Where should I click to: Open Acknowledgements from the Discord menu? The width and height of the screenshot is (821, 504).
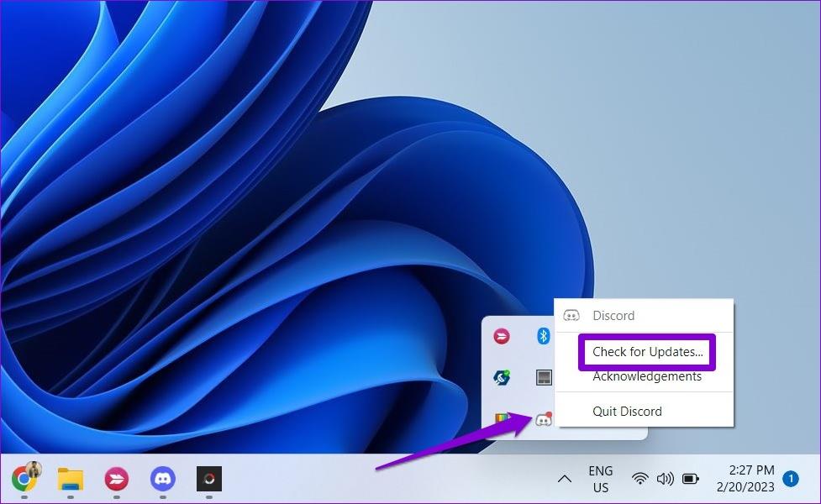click(646, 376)
